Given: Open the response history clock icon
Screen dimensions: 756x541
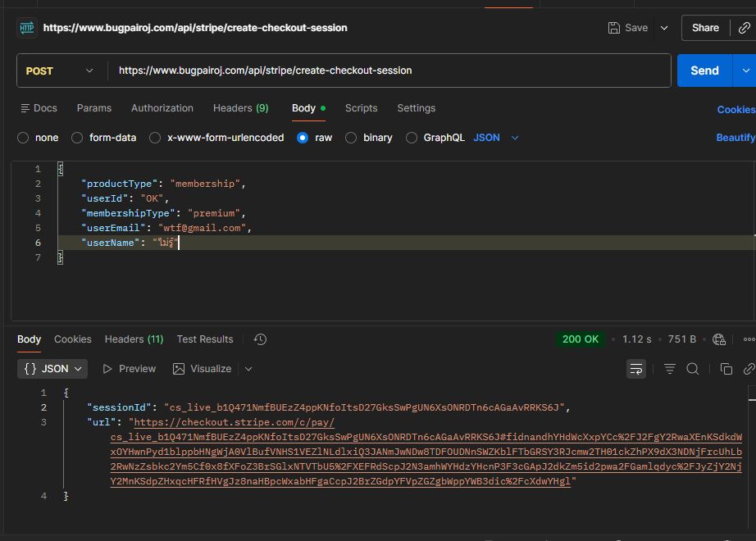Looking at the screenshot, I should [x=261, y=339].
